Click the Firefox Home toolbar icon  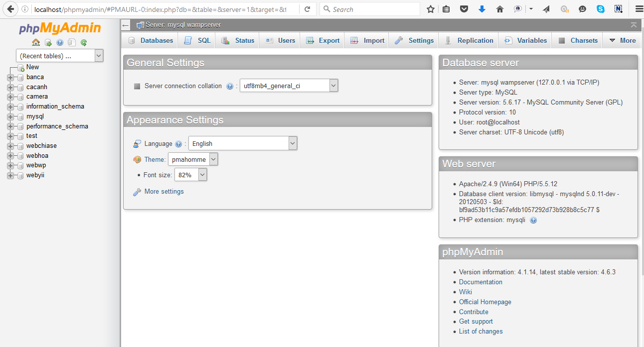click(500, 9)
